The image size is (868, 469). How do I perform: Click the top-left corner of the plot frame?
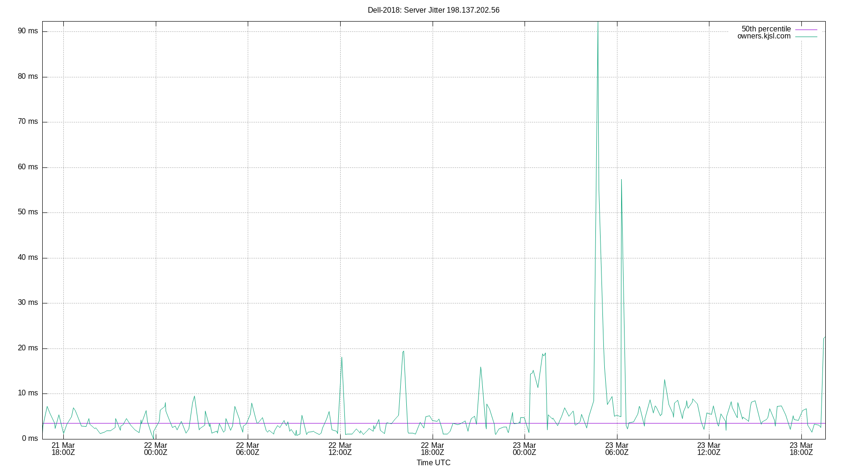click(42, 21)
